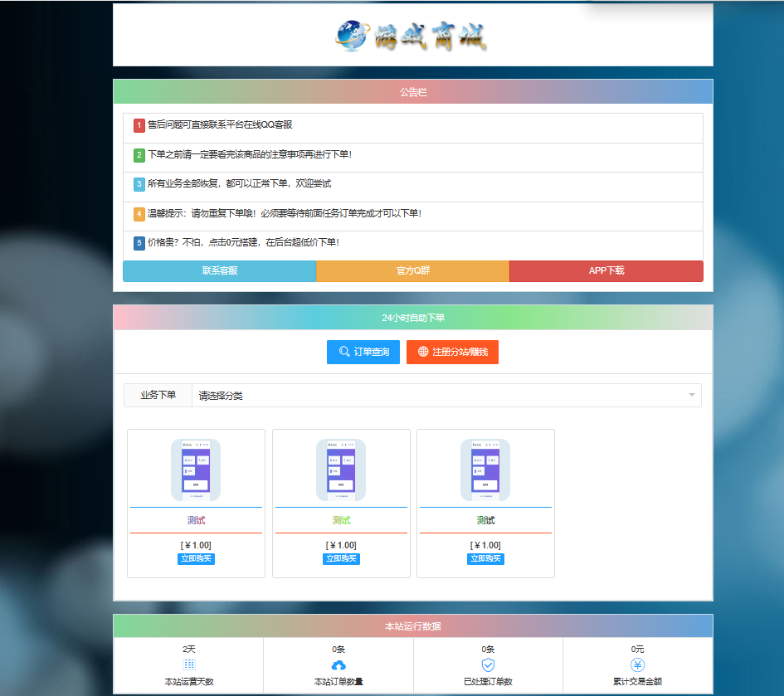Viewport: 784px width, 696px height.
Task: Click 立即购买 on the third product
Action: pos(485,559)
